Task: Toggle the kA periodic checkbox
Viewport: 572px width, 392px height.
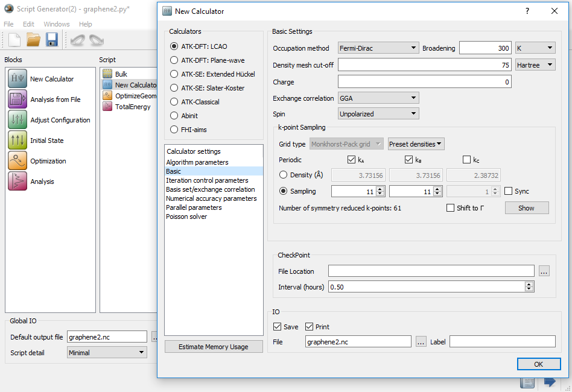Action: pos(351,159)
